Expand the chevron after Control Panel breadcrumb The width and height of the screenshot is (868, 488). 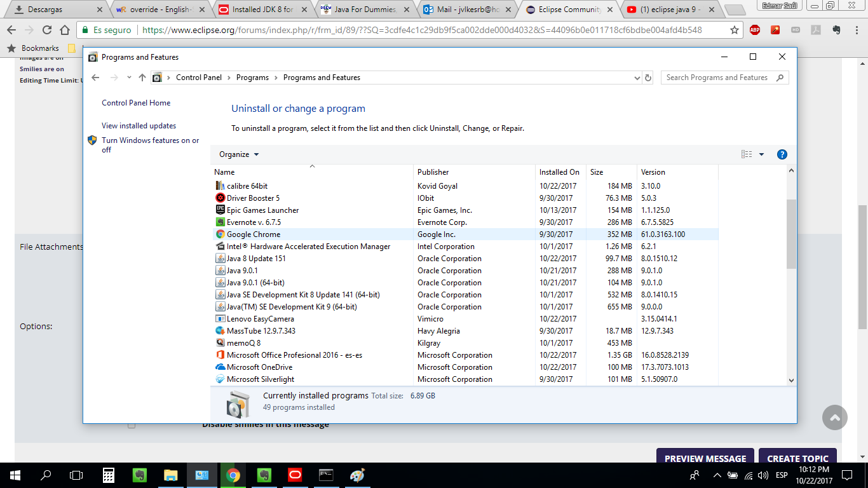pyautogui.click(x=229, y=78)
